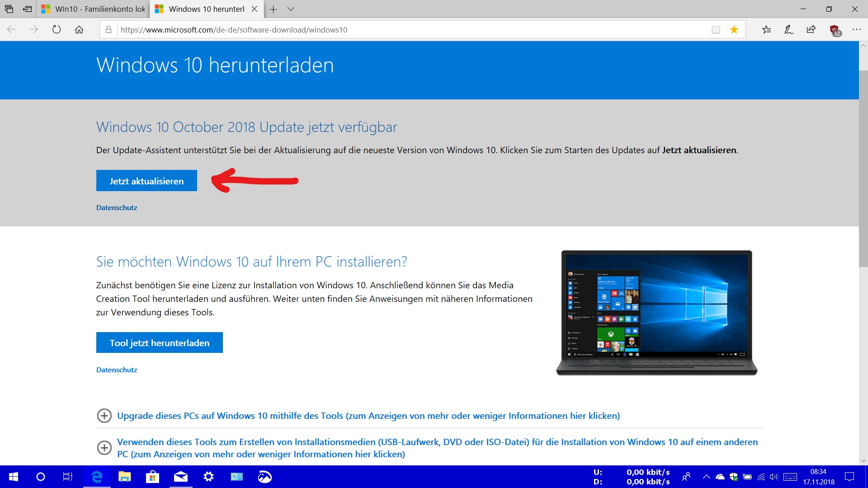The height and width of the screenshot is (488, 868).
Task: Click scrollbar up arrow
Action: pyautogui.click(x=863, y=46)
